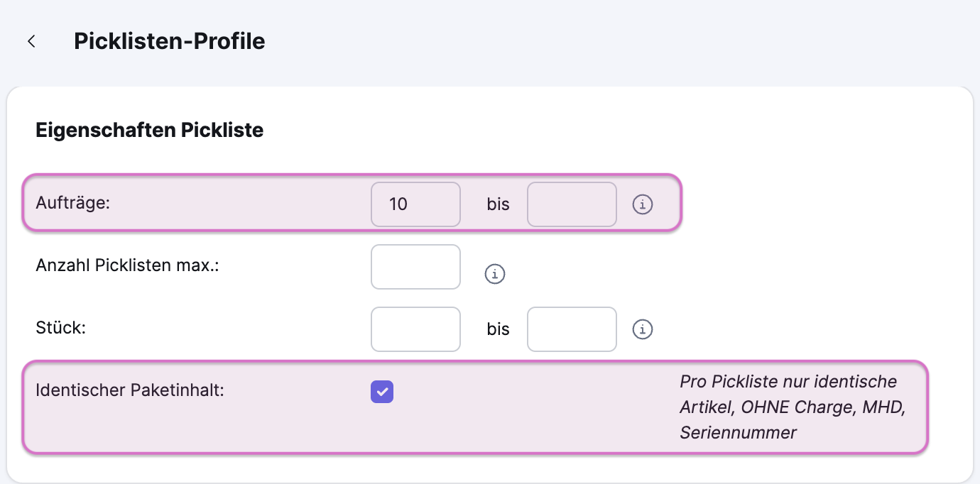The height and width of the screenshot is (484, 980).
Task: Click the Anzahl Picklisten max.: label
Action: (x=127, y=265)
